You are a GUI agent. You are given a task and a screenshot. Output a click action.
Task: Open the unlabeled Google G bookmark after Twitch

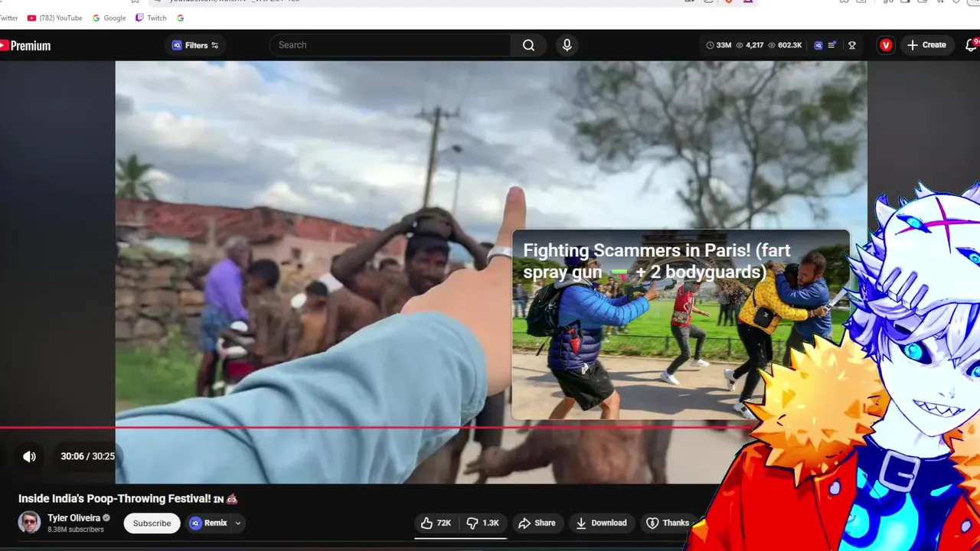tap(180, 18)
